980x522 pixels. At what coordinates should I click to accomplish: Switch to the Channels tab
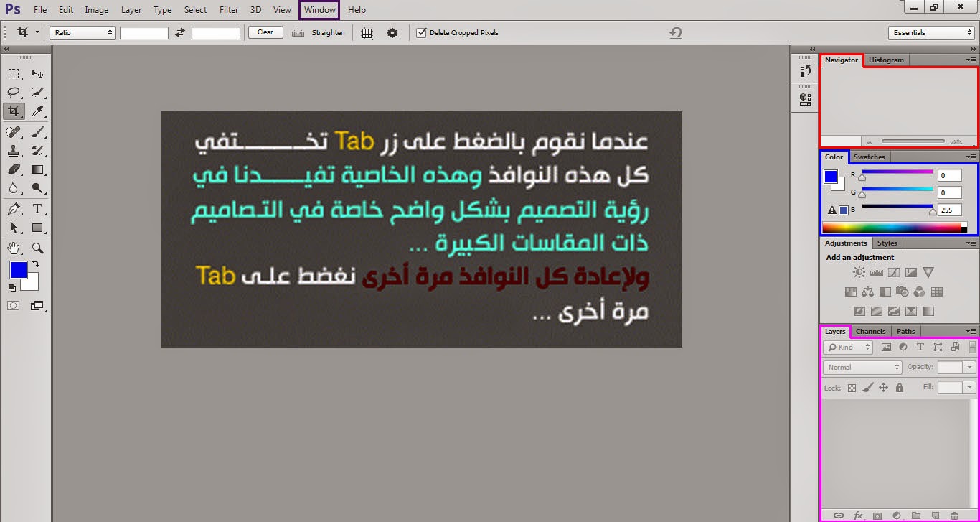tap(870, 331)
